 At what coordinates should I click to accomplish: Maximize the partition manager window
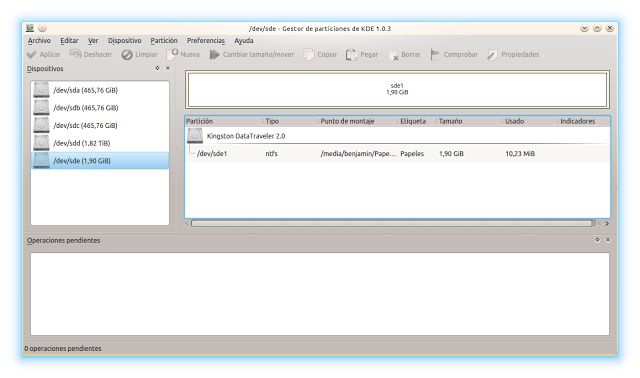tap(597, 28)
